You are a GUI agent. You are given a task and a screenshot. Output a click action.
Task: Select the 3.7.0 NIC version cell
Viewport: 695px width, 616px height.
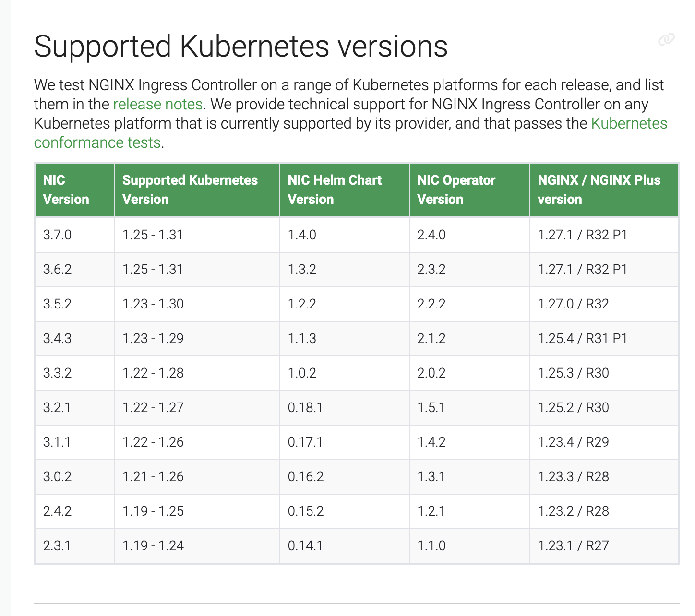[75, 235]
